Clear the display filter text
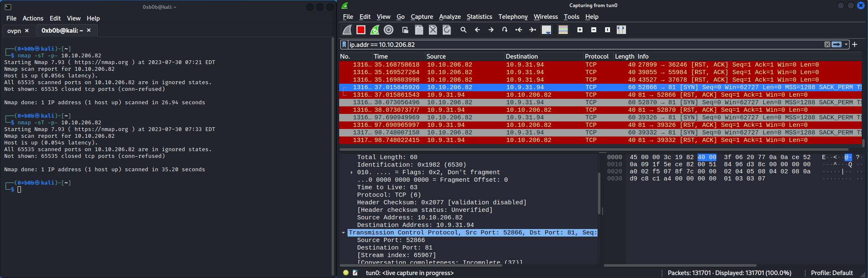Image resolution: width=868 pixels, height=278 pixels. (x=827, y=44)
